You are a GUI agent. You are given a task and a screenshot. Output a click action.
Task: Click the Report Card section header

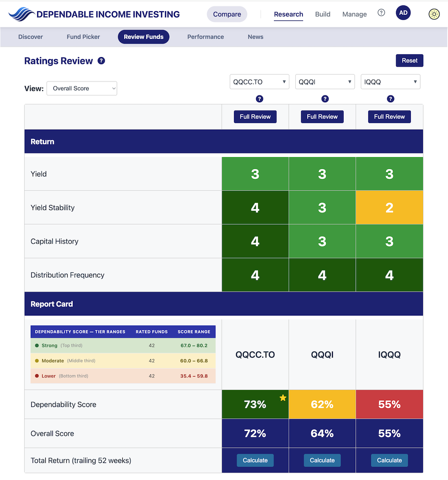tap(224, 304)
